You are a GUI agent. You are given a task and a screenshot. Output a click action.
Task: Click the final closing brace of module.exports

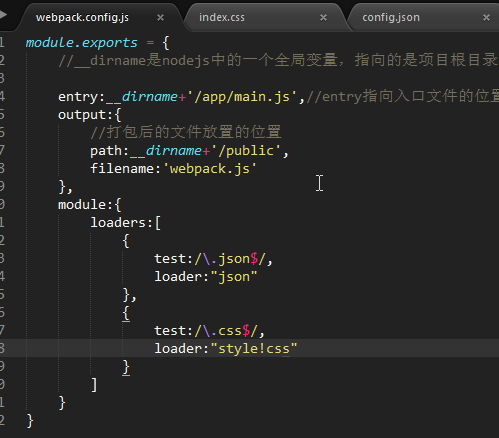coord(30,421)
